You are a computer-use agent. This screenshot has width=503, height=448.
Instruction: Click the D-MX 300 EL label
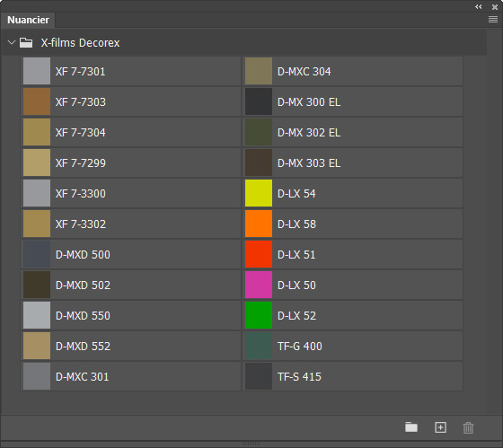click(x=309, y=101)
